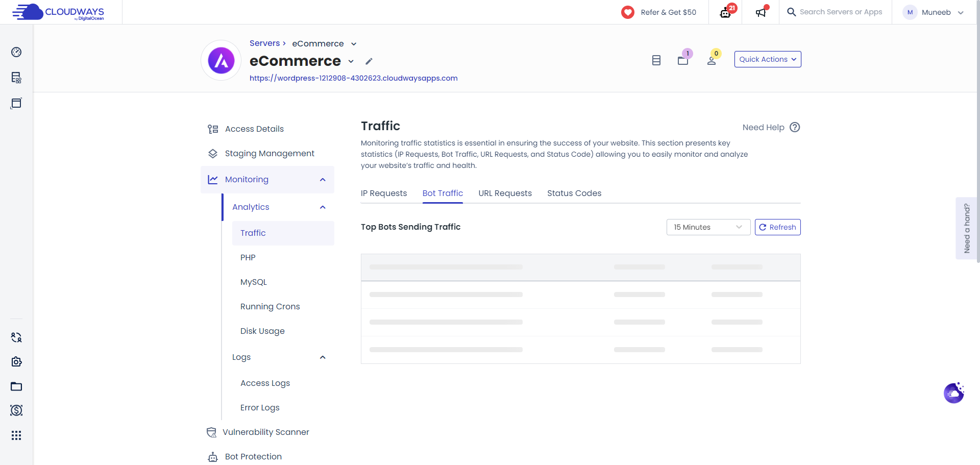Open the server icon next to Quick Actions
The width and height of the screenshot is (980, 465).
tap(656, 60)
